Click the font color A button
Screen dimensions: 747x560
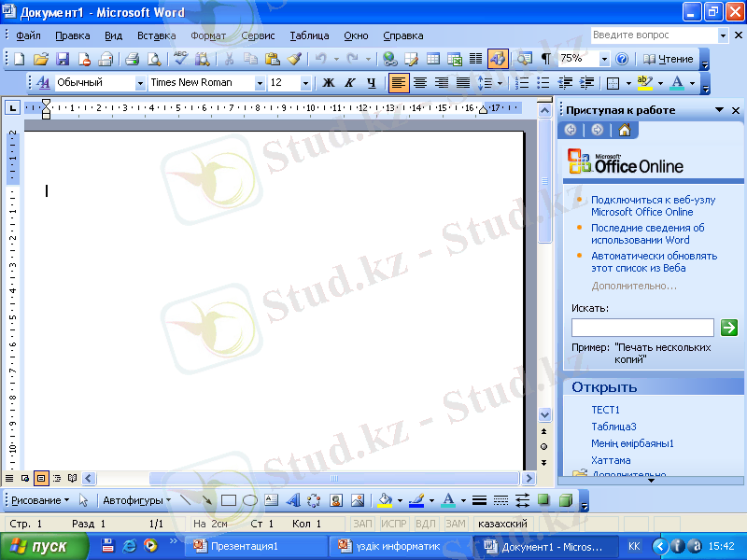677,83
